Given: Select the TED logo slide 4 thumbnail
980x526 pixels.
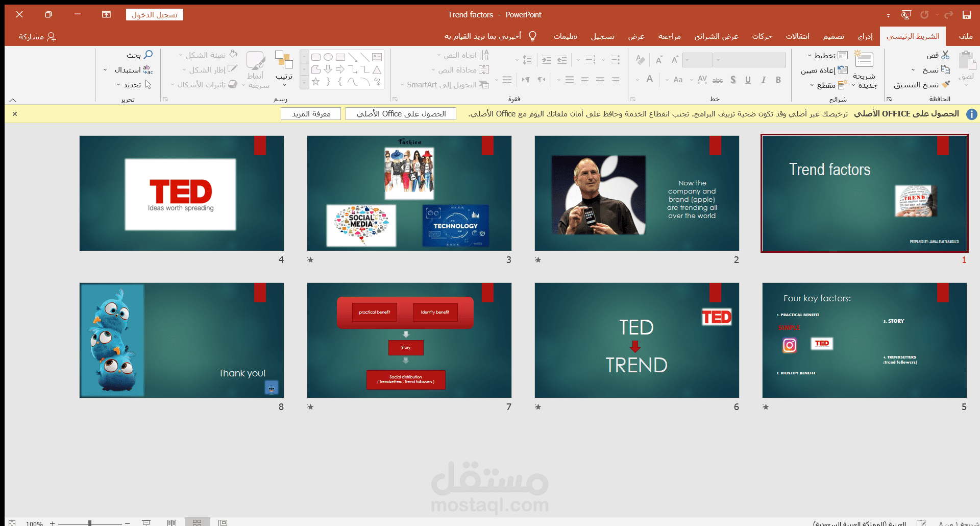Looking at the screenshot, I should point(181,193).
